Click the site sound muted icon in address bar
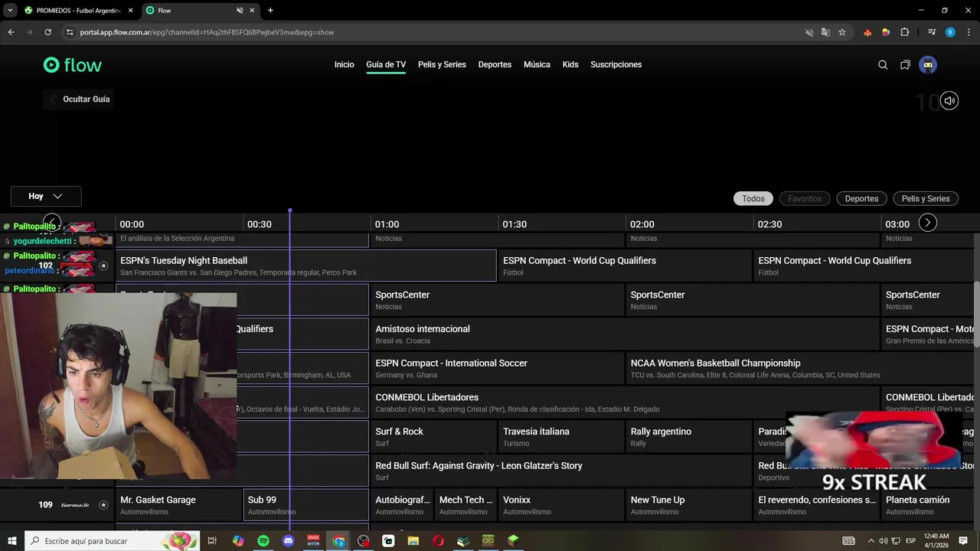The width and height of the screenshot is (980, 551). tap(809, 32)
